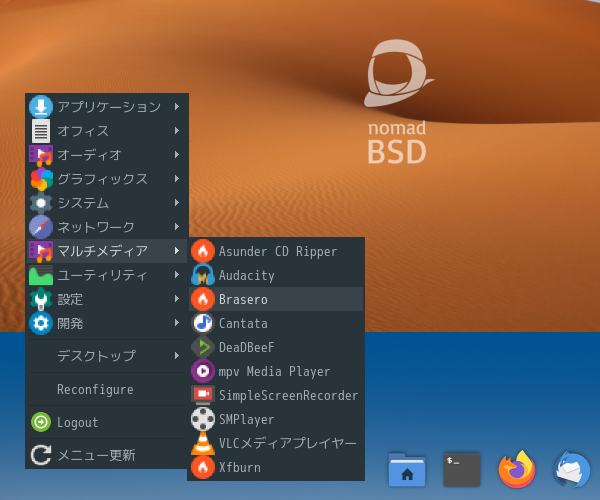Open Firefox from the dock

(x=517, y=469)
